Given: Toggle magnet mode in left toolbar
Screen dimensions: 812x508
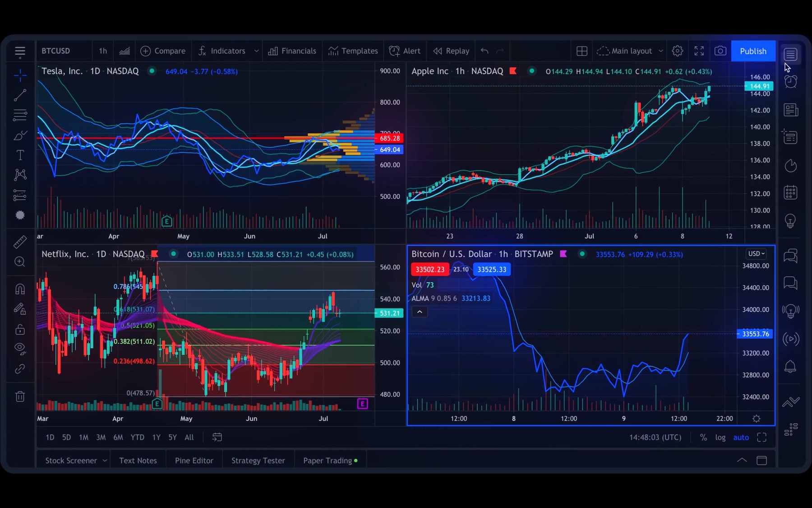Looking at the screenshot, I should click(x=20, y=289).
